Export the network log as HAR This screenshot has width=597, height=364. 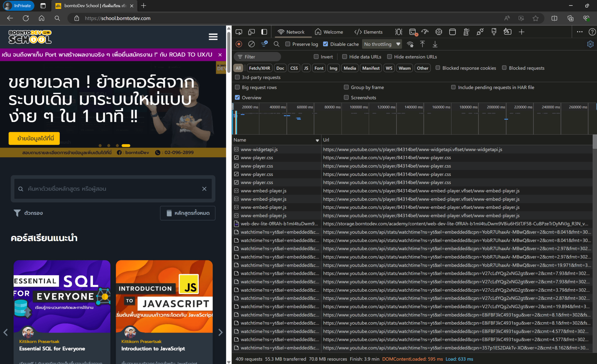435,44
